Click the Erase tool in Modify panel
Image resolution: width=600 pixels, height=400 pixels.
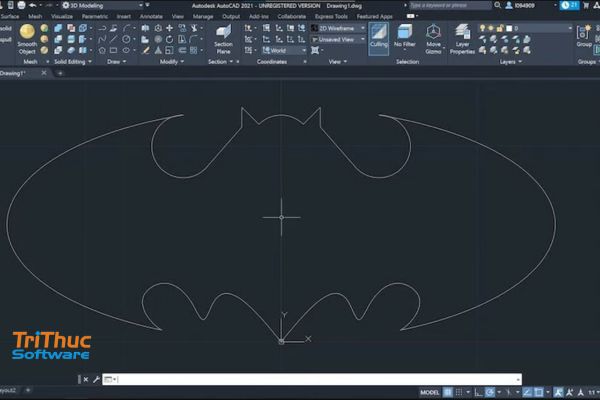(145, 50)
